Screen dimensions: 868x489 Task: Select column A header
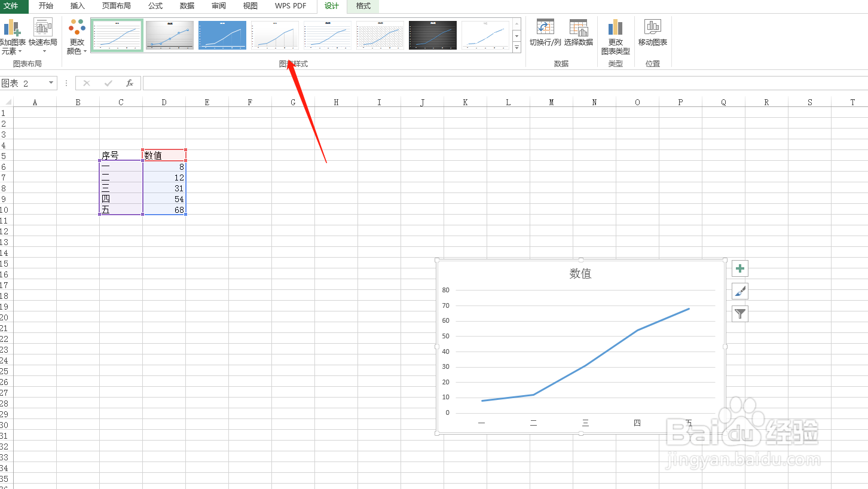point(35,102)
